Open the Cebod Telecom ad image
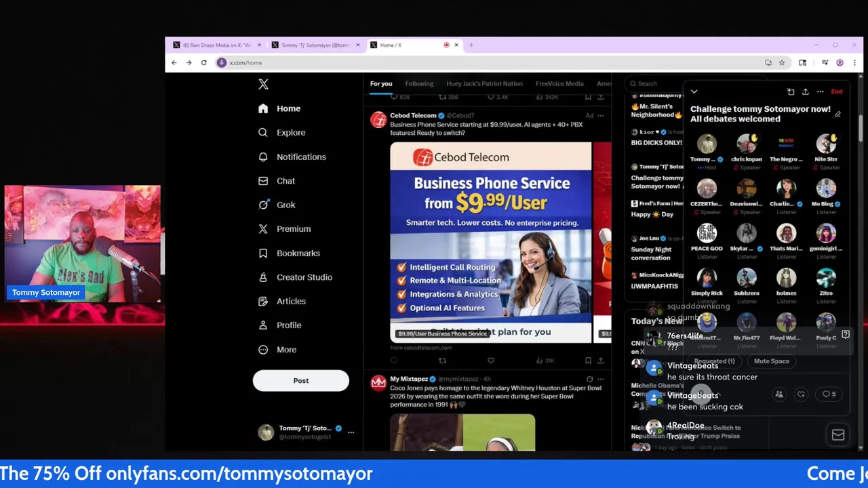Screen dimensions: 868x488 pyautogui.click(x=490, y=242)
